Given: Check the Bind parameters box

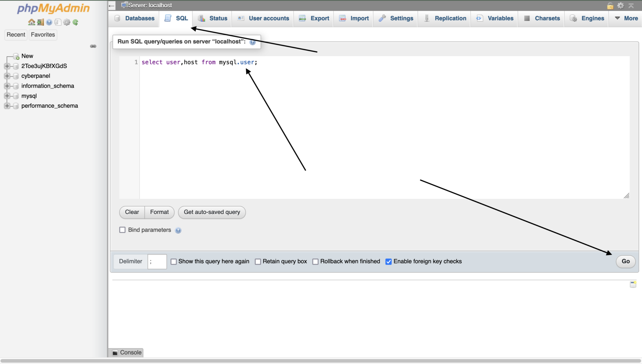Looking at the screenshot, I should tap(122, 230).
